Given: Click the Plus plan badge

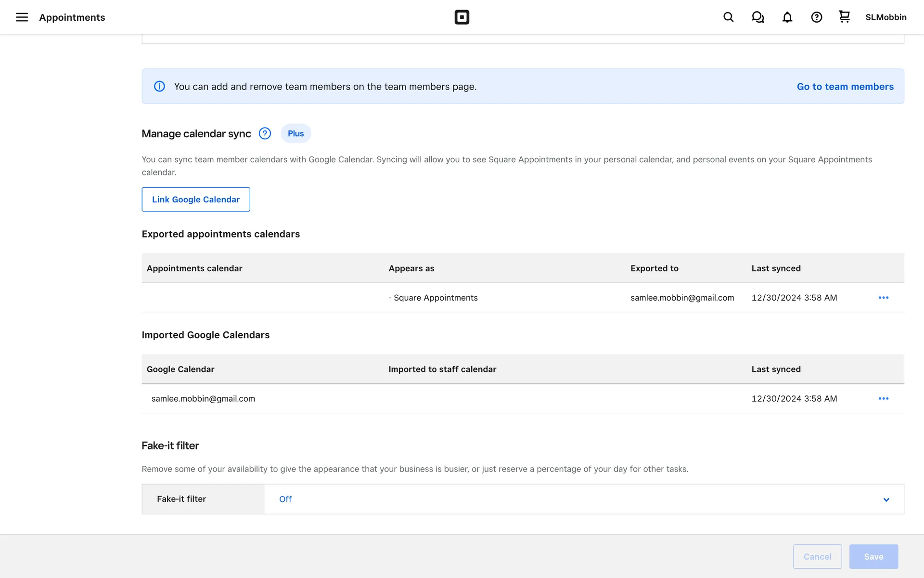Looking at the screenshot, I should [295, 133].
